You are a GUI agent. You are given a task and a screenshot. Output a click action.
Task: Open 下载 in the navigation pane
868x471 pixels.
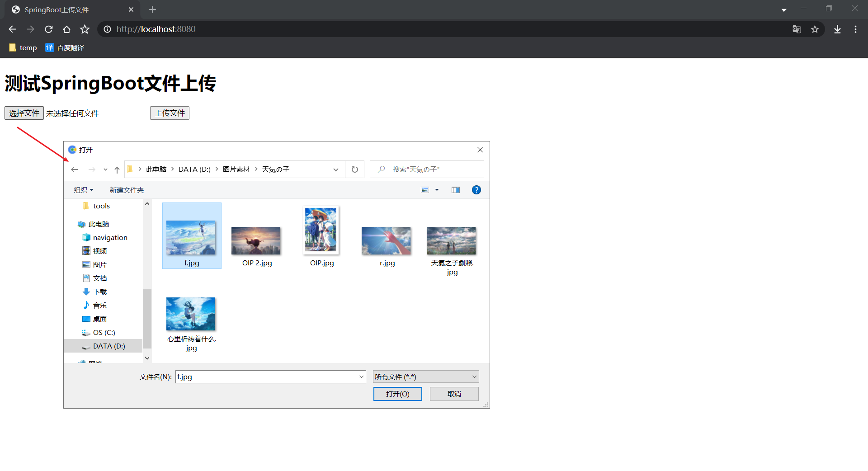pos(99,292)
